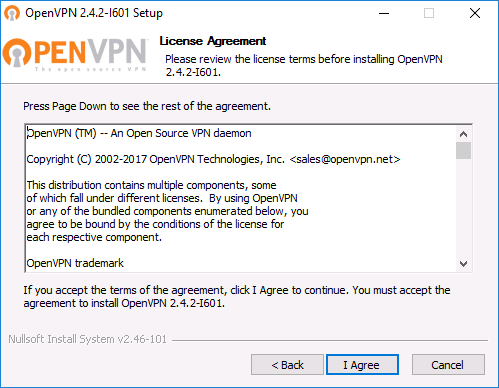499x388 pixels.
Task: Minimize the OpenVPN Setup window
Action: 384,13
